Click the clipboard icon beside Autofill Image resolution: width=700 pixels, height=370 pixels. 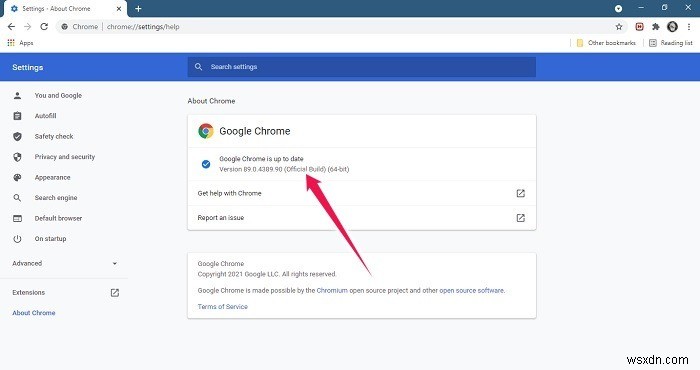coord(17,116)
